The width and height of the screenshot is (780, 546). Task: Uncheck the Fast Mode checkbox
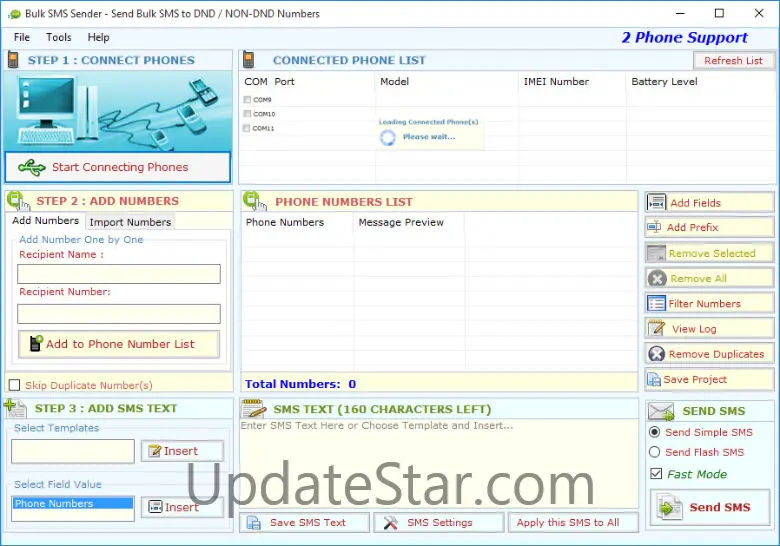click(656, 474)
